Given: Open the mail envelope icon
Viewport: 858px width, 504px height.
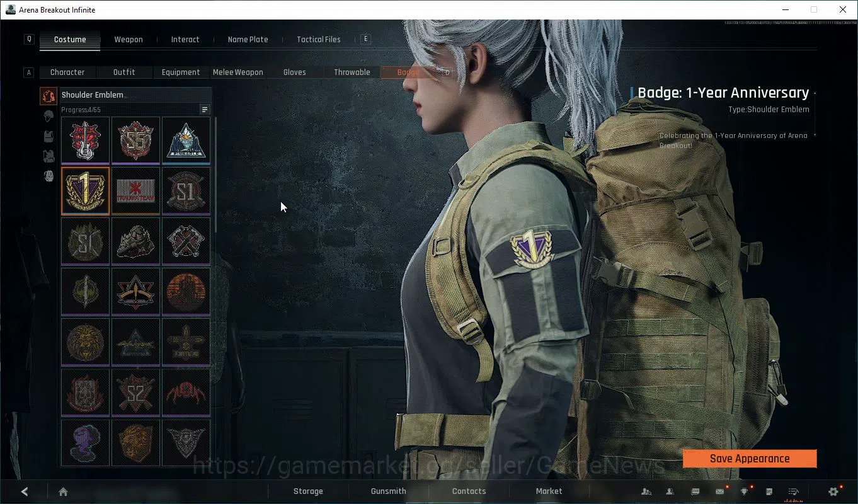Looking at the screenshot, I should pyautogui.click(x=719, y=491).
